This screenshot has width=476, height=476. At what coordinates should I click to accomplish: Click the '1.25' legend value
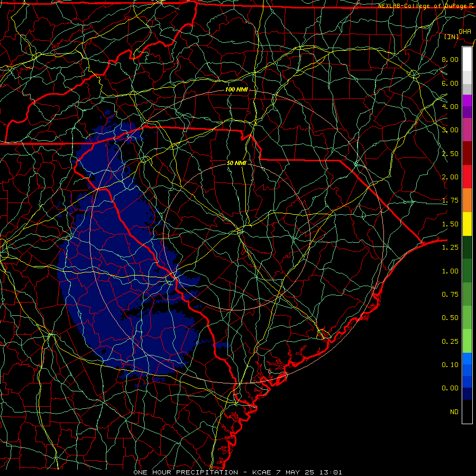pyautogui.click(x=450, y=248)
